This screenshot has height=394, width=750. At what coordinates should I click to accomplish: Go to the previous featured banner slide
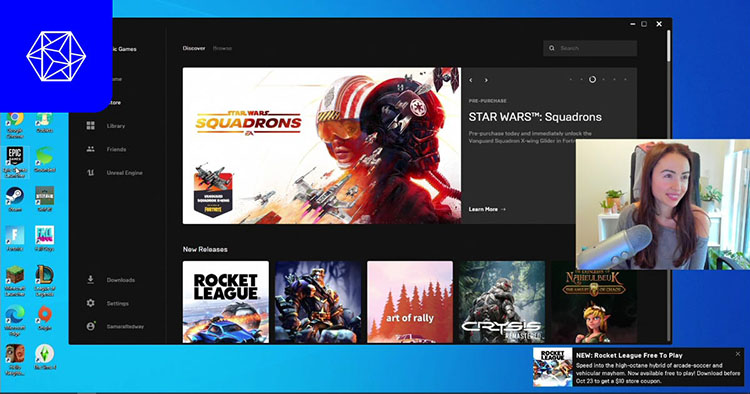click(471, 80)
